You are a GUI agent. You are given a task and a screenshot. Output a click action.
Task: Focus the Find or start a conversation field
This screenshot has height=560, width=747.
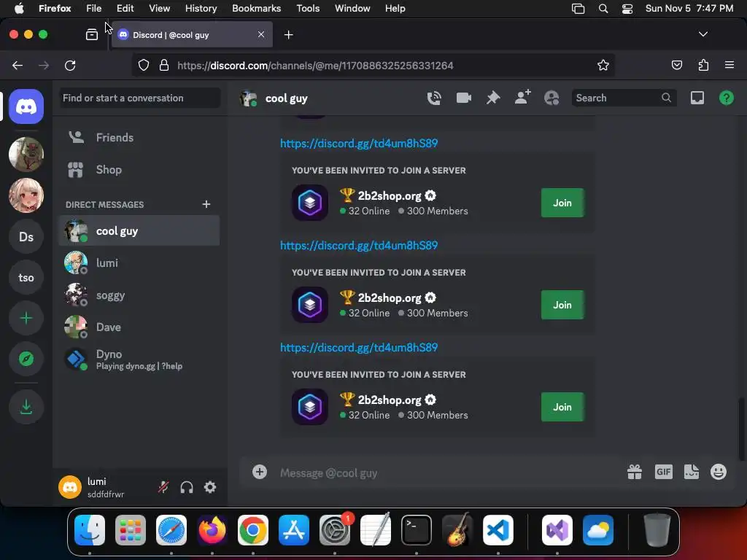[x=139, y=98]
